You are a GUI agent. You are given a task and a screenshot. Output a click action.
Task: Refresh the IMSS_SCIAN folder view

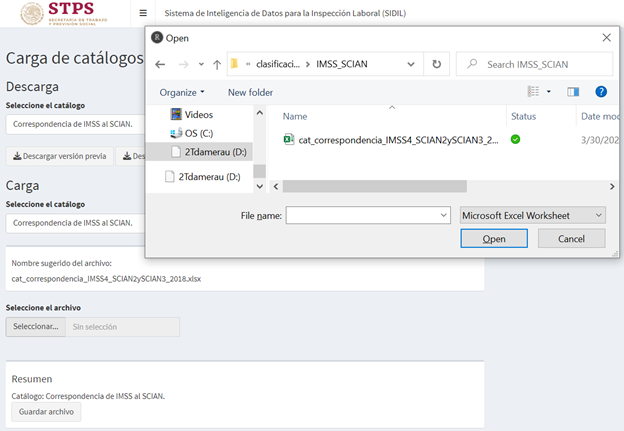(x=436, y=64)
